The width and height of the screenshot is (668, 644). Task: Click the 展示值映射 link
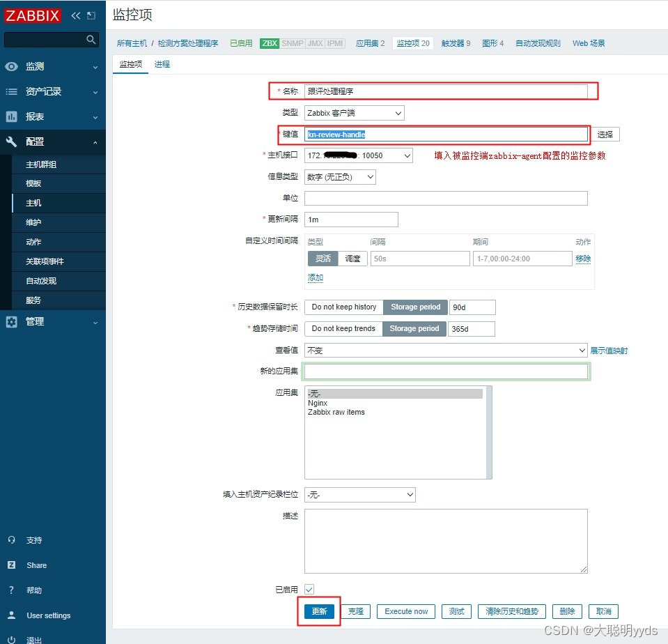point(609,351)
